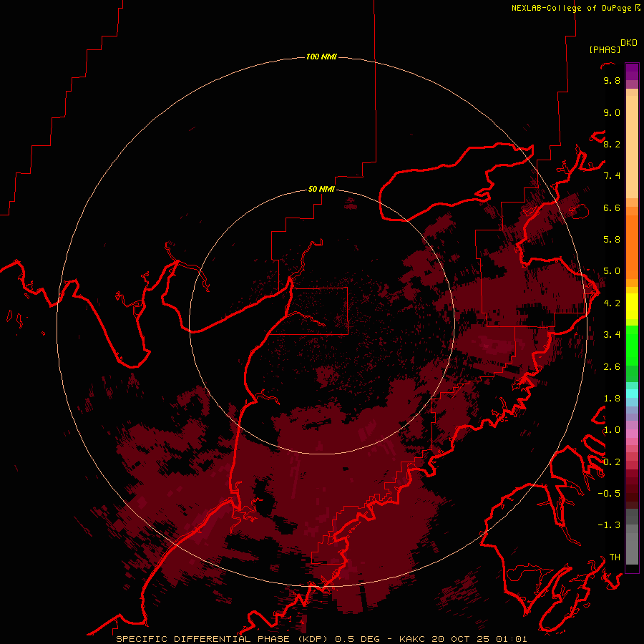The height and width of the screenshot is (644, 644).
Task: Click the DKD legend unit label
Action: pos(629,43)
